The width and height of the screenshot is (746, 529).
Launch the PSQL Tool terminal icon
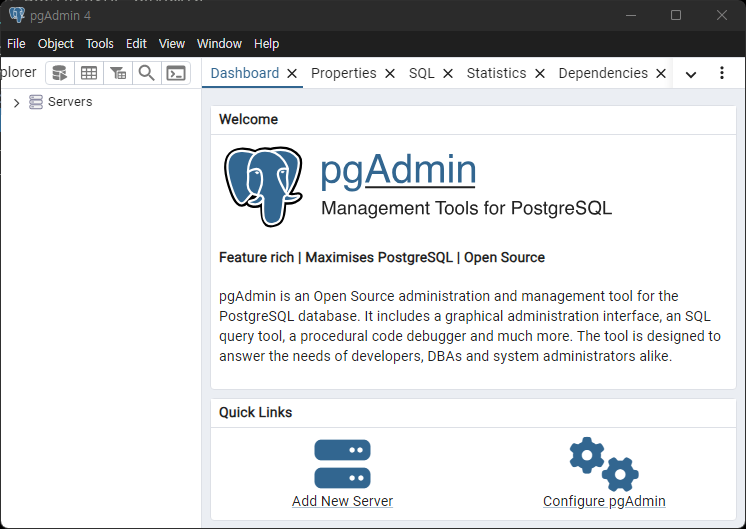pyautogui.click(x=176, y=73)
